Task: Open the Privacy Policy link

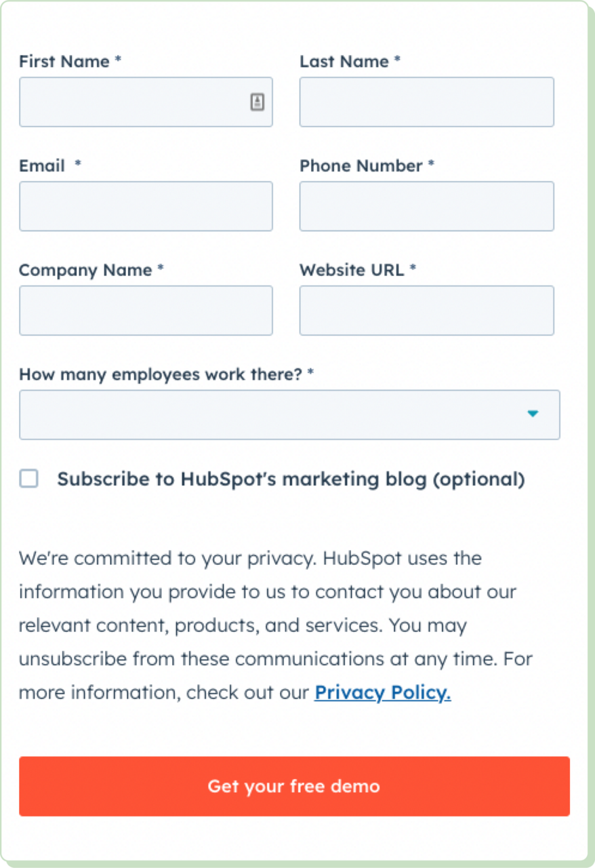Action: 382,692
